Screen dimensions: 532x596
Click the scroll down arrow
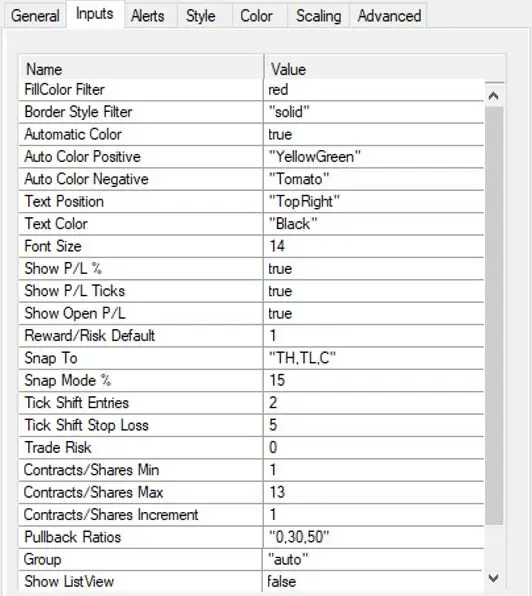pyautogui.click(x=494, y=579)
